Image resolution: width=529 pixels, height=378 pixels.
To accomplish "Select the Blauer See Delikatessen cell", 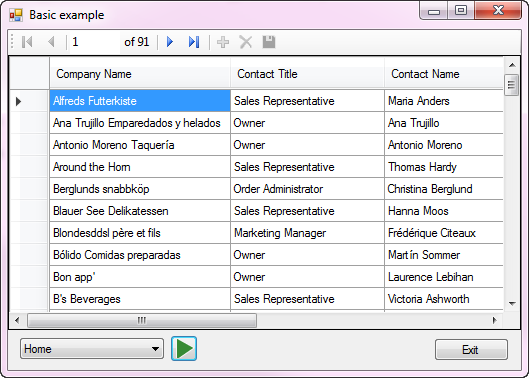I will [140, 211].
